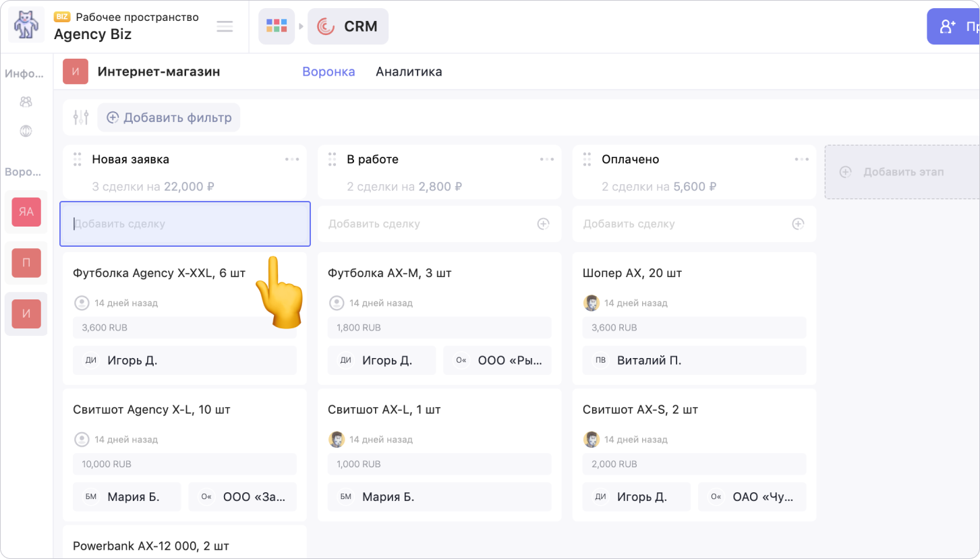The image size is (980, 559).
Task: Open the apps grid icon in header
Action: [x=277, y=26]
